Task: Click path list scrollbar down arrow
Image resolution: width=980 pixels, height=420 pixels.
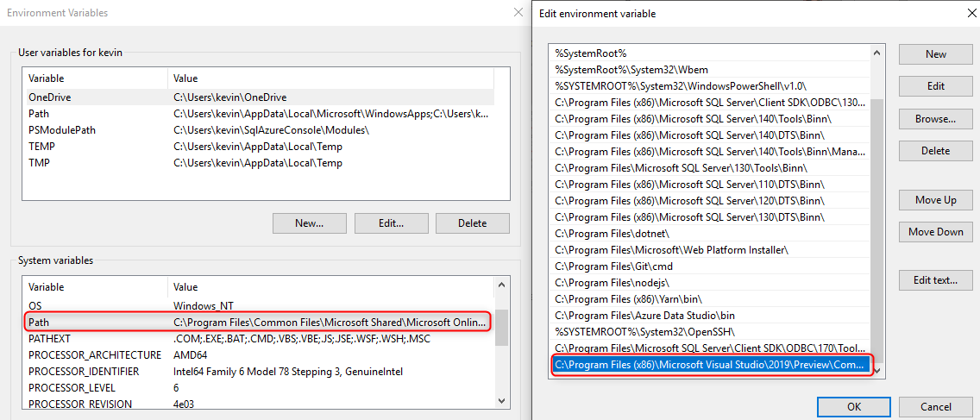Action: [x=876, y=371]
